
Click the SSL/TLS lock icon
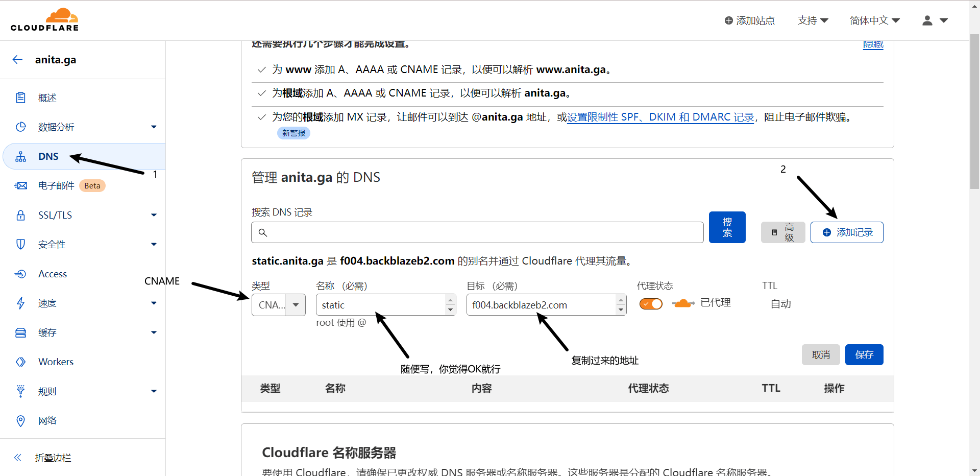(20, 215)
